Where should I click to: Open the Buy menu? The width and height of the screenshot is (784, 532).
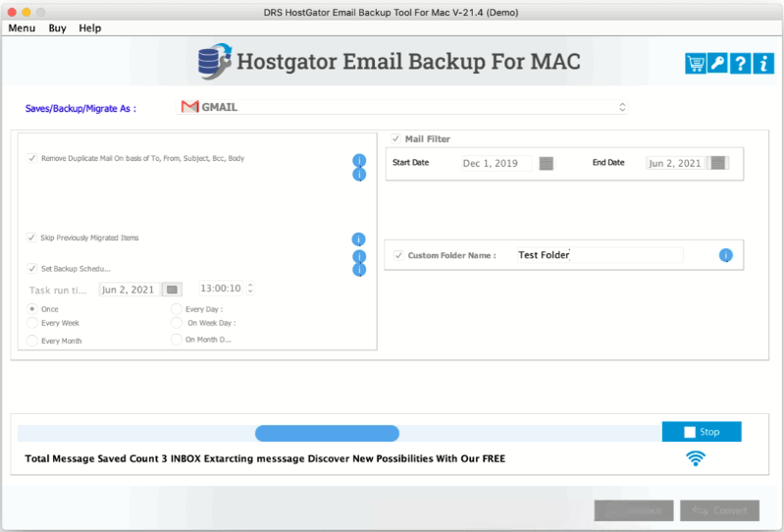tap(58, 28)
